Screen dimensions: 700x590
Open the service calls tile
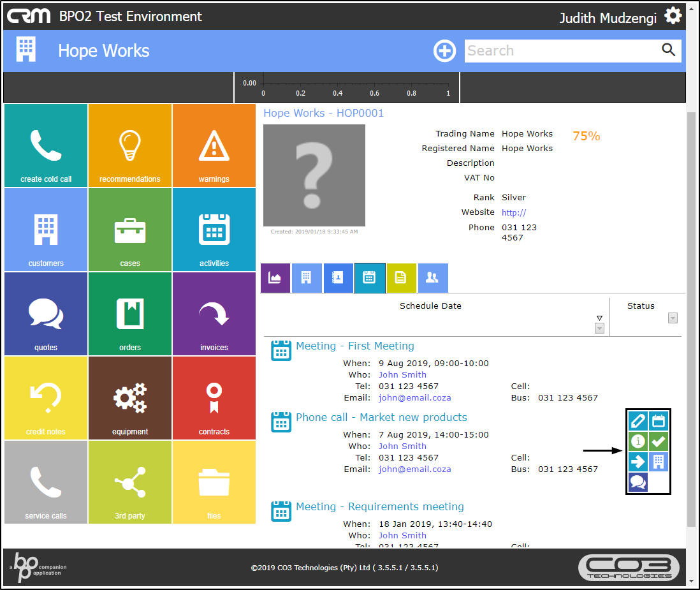(46, 482)
